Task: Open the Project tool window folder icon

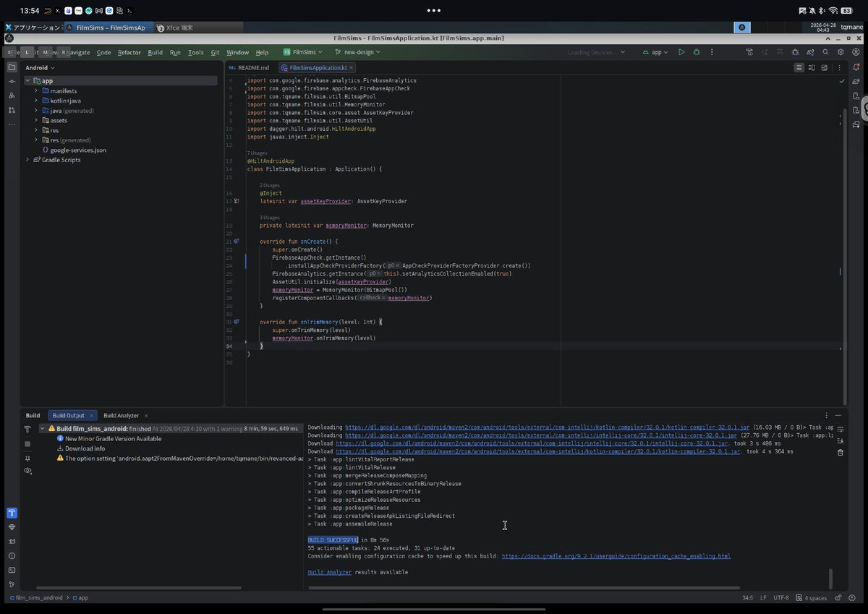Action: pyautogui.click(x=12, y=67)
